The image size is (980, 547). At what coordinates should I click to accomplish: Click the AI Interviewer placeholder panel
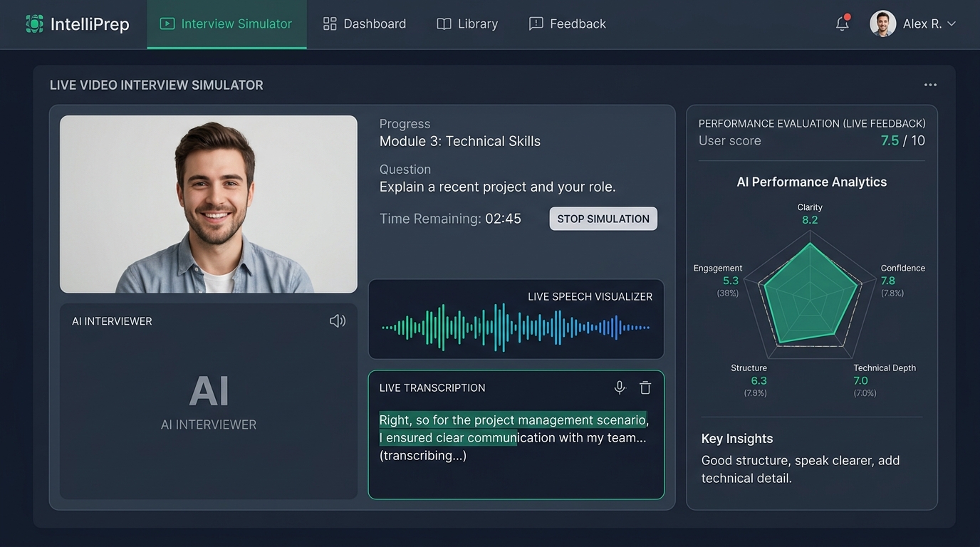click(x=209, y=402)
